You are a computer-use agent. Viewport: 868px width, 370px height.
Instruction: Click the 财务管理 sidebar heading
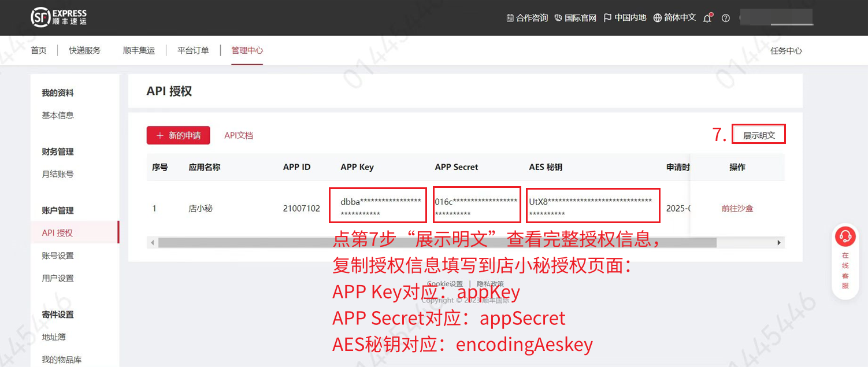point(58,151)
